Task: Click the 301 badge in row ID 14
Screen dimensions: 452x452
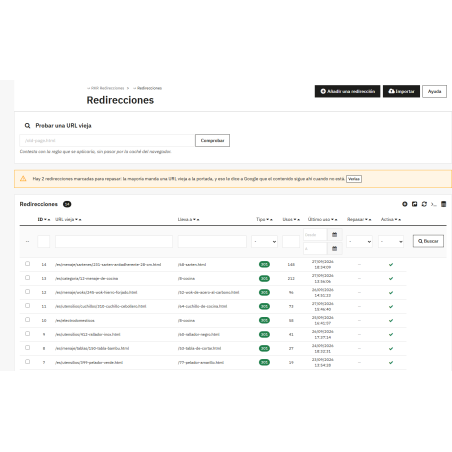Action: [x=264, y=264]
